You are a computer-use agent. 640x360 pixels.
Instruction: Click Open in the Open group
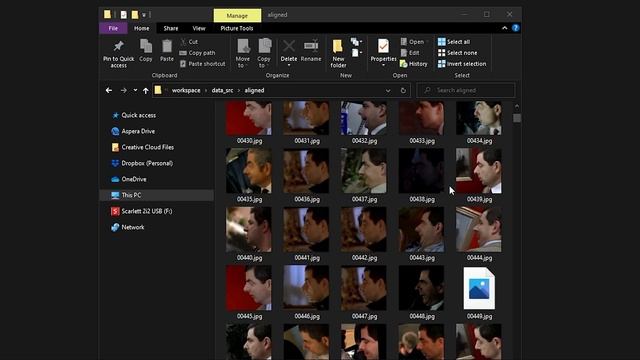point(413,42)
